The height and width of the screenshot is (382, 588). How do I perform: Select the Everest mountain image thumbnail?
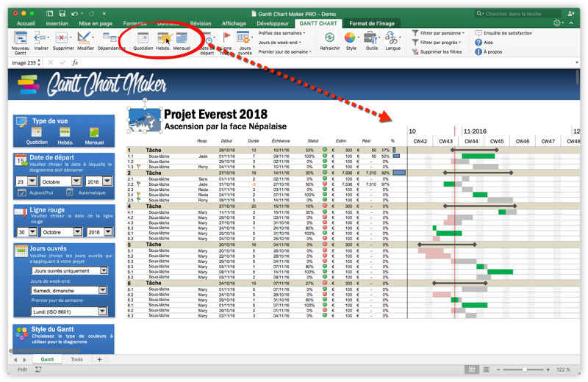144,120
